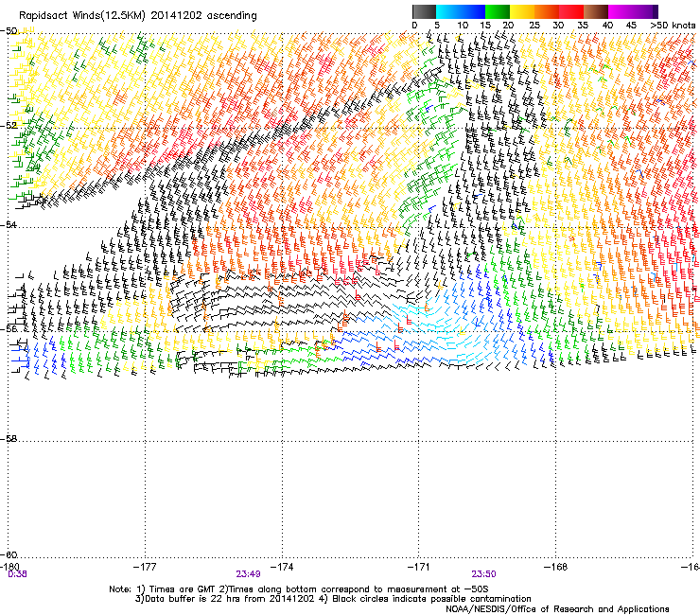This screenshot has height=615, width=700.
Task: Click the '-171' longitude axis label
Action: [x=419, y=567]
